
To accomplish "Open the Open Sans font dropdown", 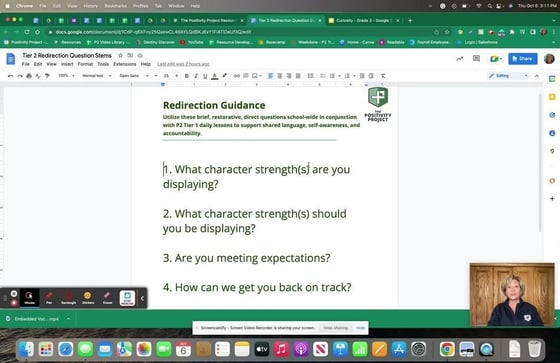I will (134, 76).
